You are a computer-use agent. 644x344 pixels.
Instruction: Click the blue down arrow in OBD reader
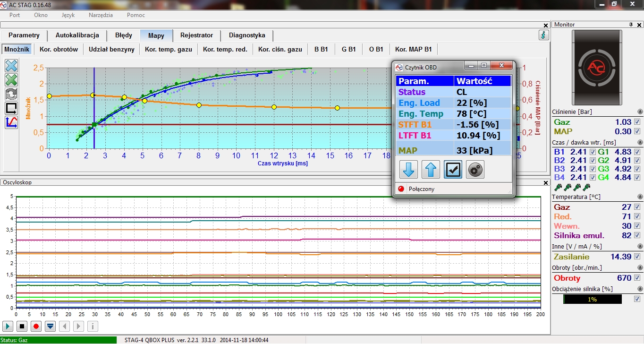tap(408, 170)
